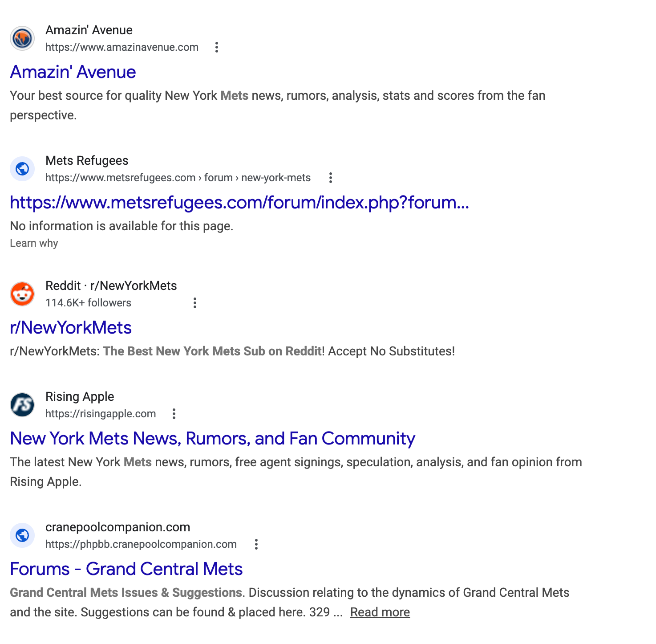Click the Reddit logo icon
Viewport: 656px width, 644px height.
click(22, 294)
